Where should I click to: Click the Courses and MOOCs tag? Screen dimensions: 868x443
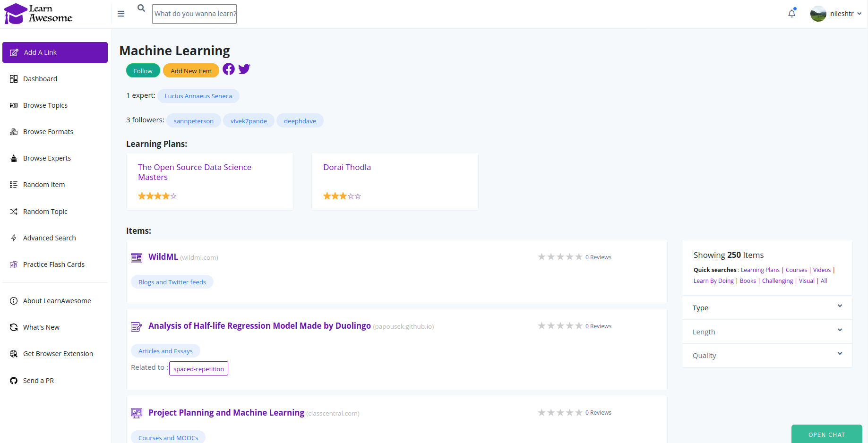tap(168, 437)
